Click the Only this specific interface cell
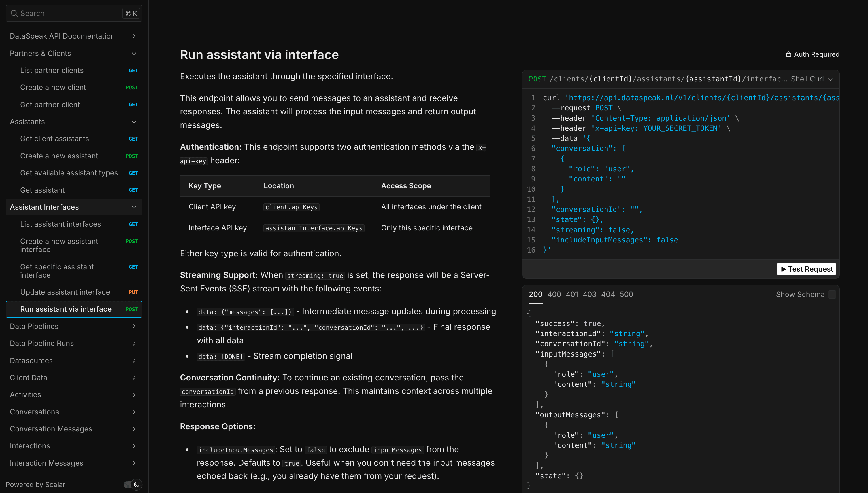This screenshot has height=493, width=868. tap(431, 228)
